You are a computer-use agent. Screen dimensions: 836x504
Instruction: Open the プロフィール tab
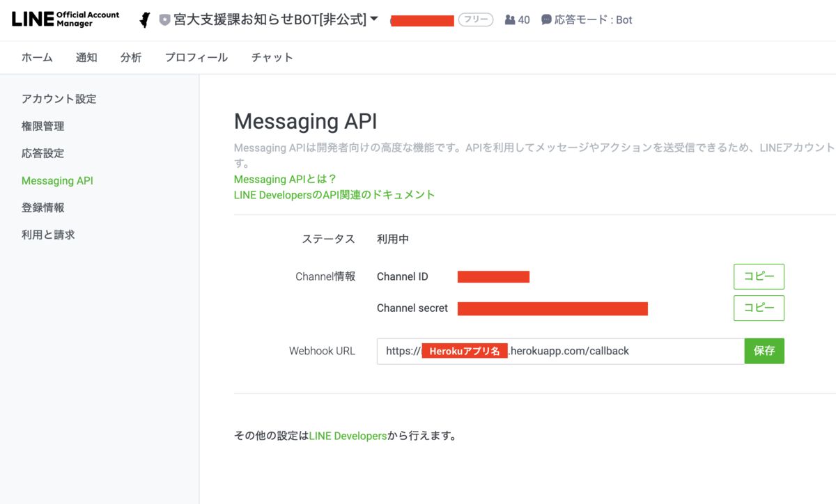pos(196,58)
